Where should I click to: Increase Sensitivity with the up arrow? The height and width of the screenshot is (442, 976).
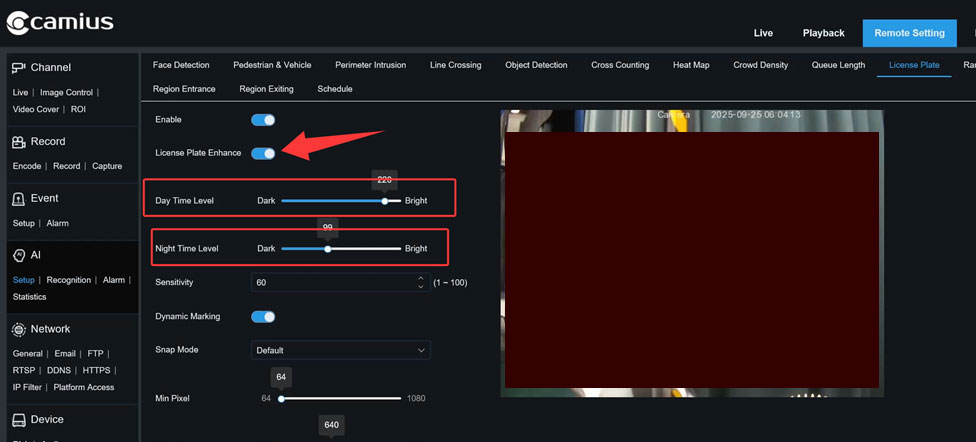[x=421, y=278]
